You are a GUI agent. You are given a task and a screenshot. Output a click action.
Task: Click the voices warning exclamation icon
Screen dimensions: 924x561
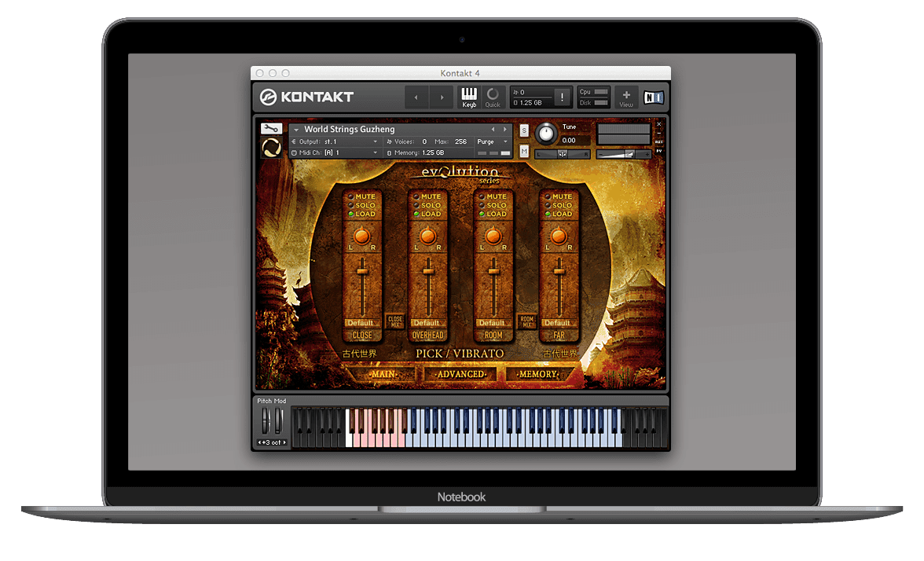[x=562, y=97]
